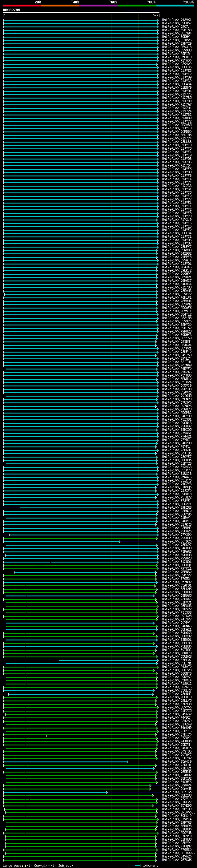The height and width of the screenshot is (868, 197).
Task: Select hit label UniRef100_C5Z0B5
Action: [x=176, y=125]
